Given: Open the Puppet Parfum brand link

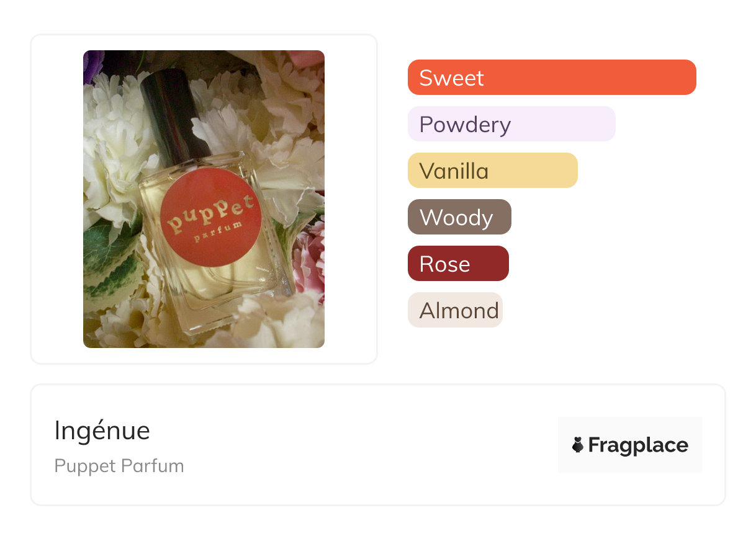Looking at the screenshot, I should click(x=119, y=466).
